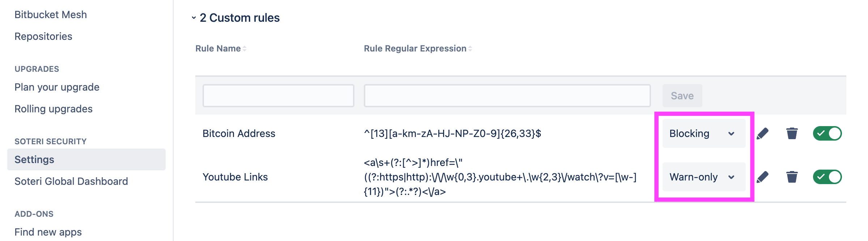Open the Warn-only mode dropdown

tap(703, 177)
